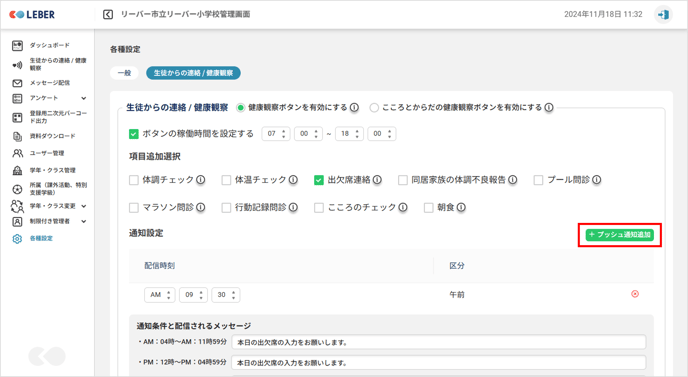
Task: Expand 学年・クラス変更 submenu chevron
Action: click(84, 206)
